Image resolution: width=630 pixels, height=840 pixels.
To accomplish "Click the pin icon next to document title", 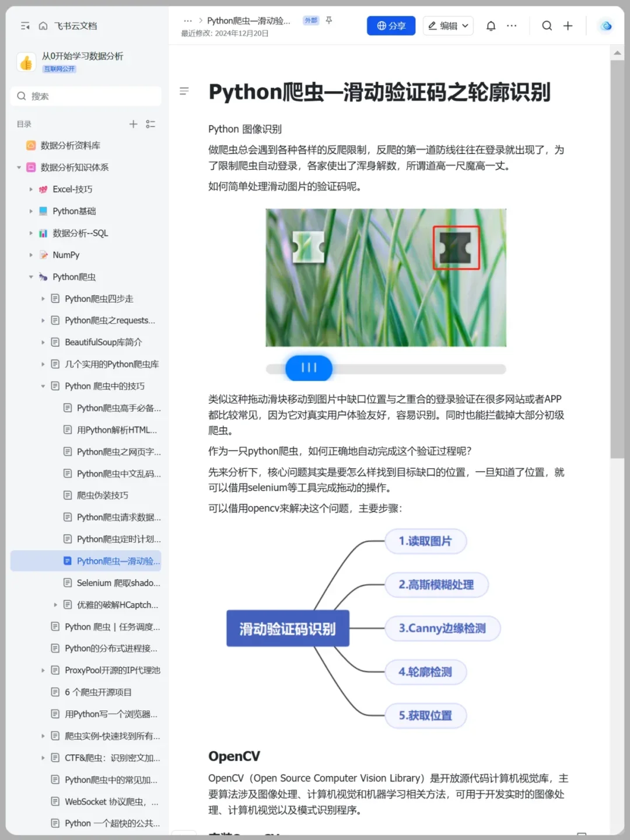I will pos(329,20).
